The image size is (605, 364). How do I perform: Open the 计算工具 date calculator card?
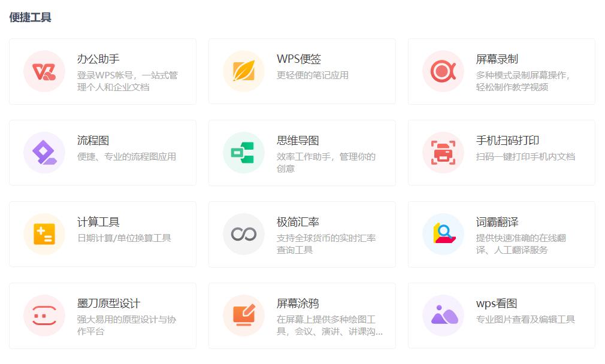click(102, 234)
